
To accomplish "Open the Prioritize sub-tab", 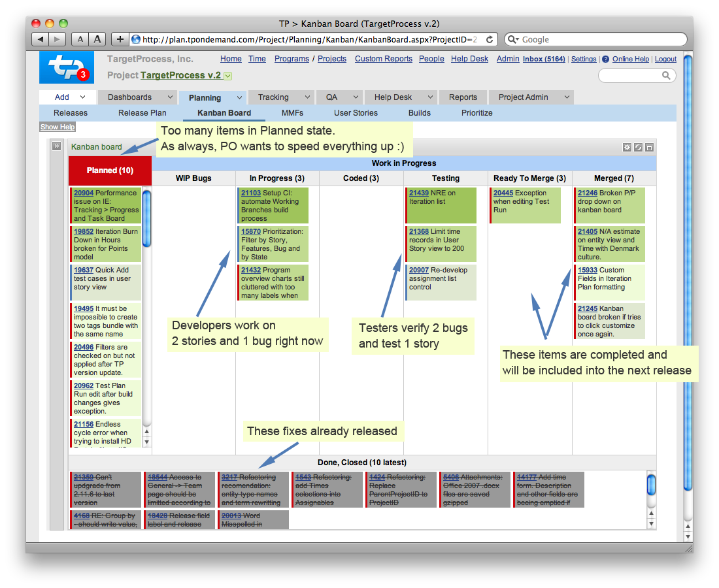I will click(x=477, y=113).
